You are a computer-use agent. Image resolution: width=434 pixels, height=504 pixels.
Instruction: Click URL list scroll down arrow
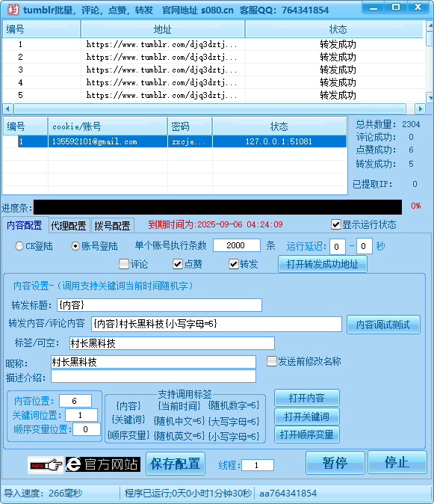tap(430, 96)
